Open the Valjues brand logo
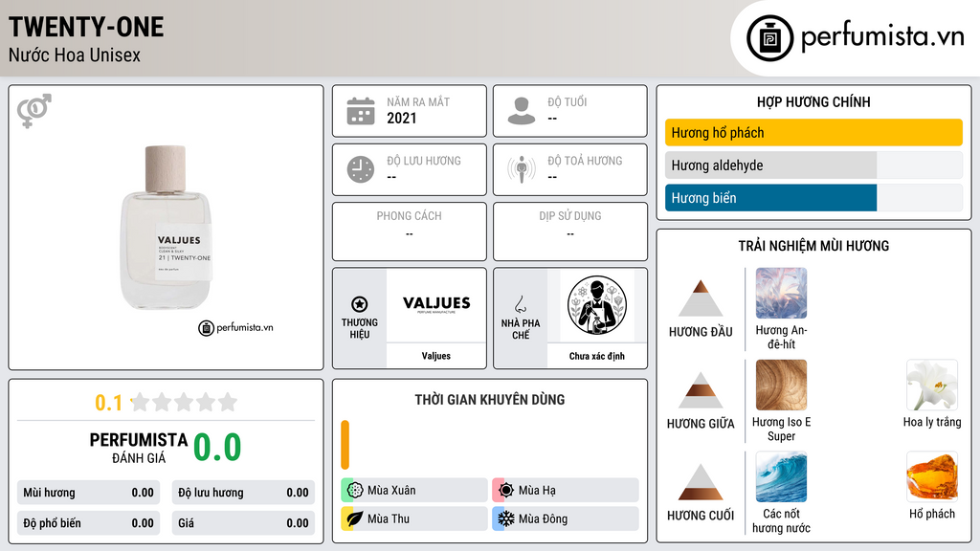The image size is (980, 551). 436,305
